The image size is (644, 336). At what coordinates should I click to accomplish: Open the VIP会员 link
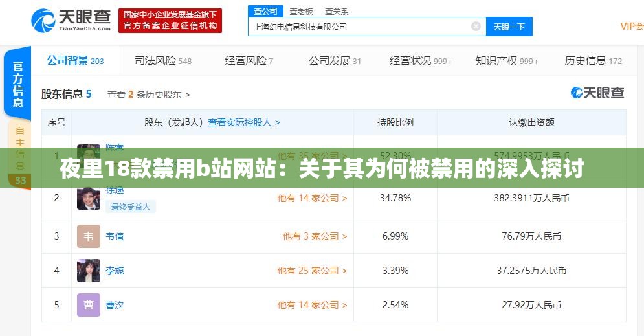click(x=632, y=27)
